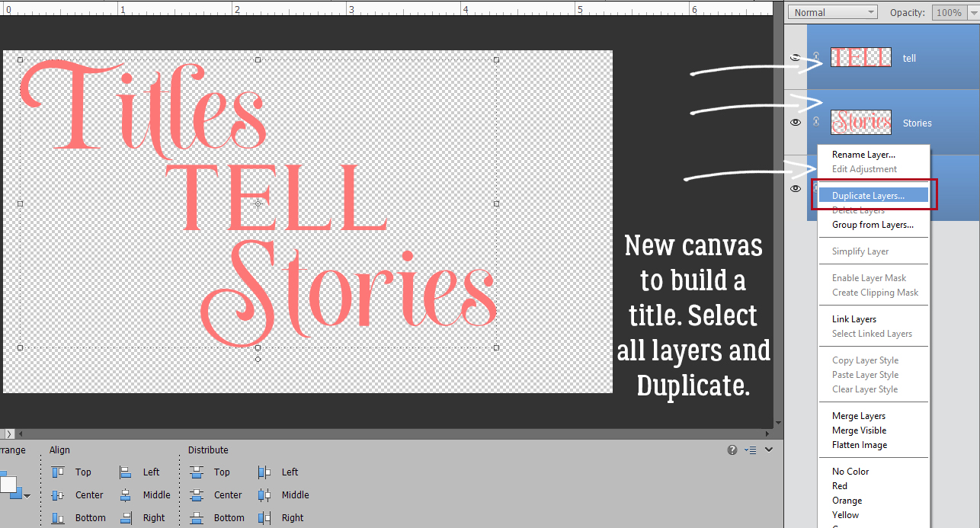
Task: Align layers to vertical Center
Action: pyautogui.click(x=77, y=495)
